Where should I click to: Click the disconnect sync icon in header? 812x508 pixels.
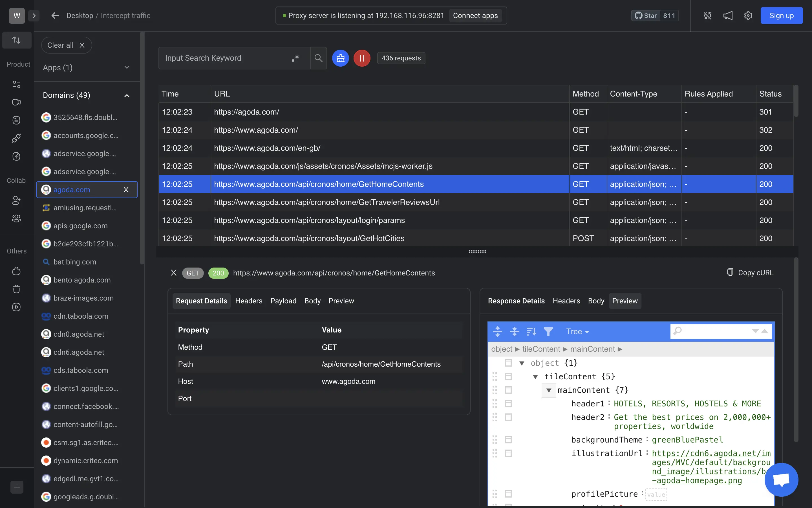pos(707,16)
